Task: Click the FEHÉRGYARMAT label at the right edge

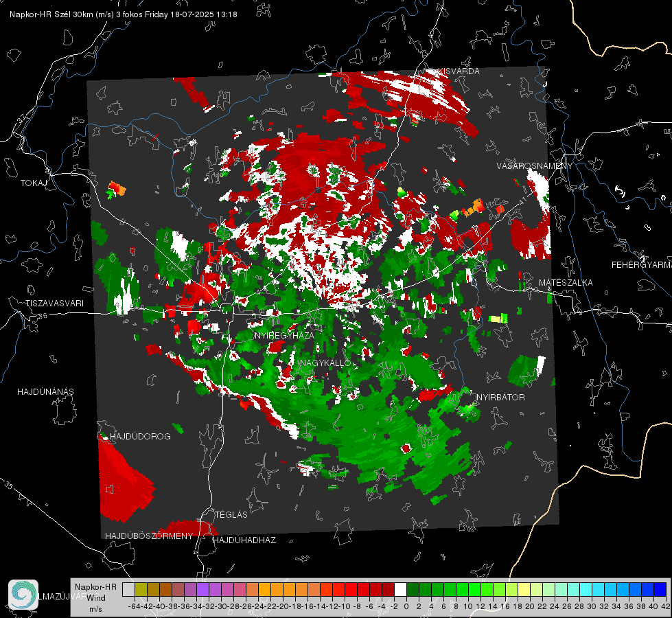Action: pyautogui.click(x=642, y=265)
